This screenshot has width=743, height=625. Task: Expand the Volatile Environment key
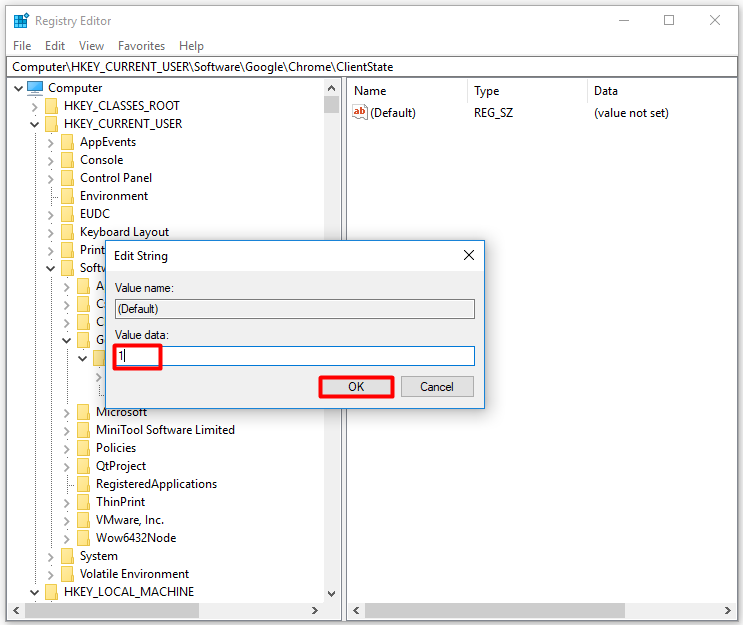[51, 575]
